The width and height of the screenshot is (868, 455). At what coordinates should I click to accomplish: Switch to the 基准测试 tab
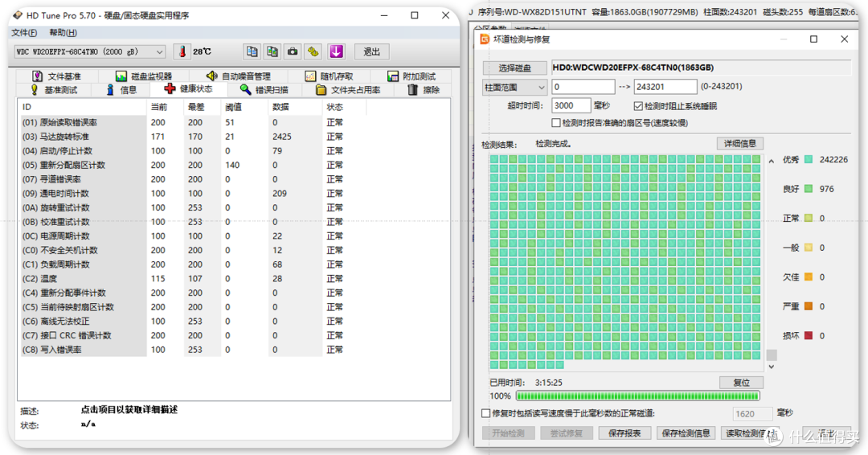pos(54,90)
